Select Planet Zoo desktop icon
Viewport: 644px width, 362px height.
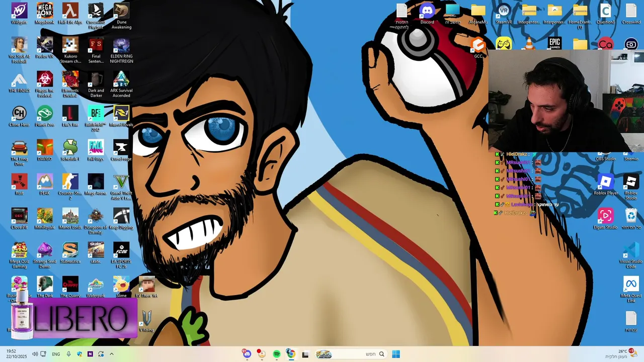pos(45,116)
